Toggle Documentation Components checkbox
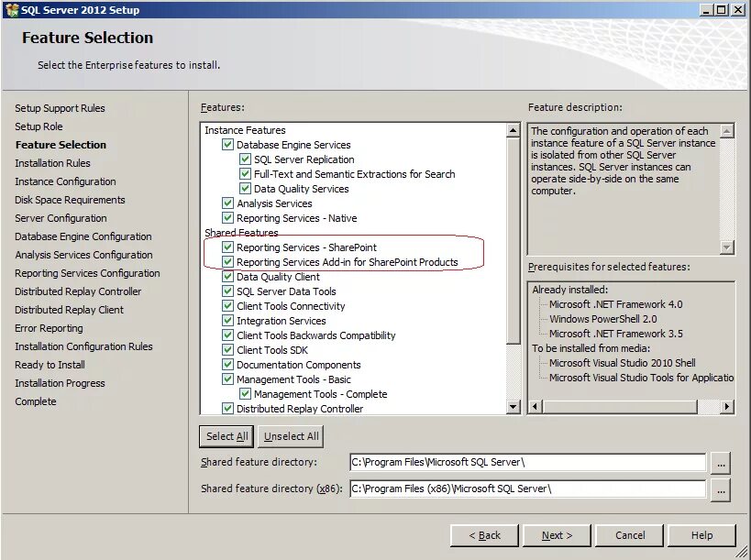The image size is (751, 560). click(x=227, y=365)
